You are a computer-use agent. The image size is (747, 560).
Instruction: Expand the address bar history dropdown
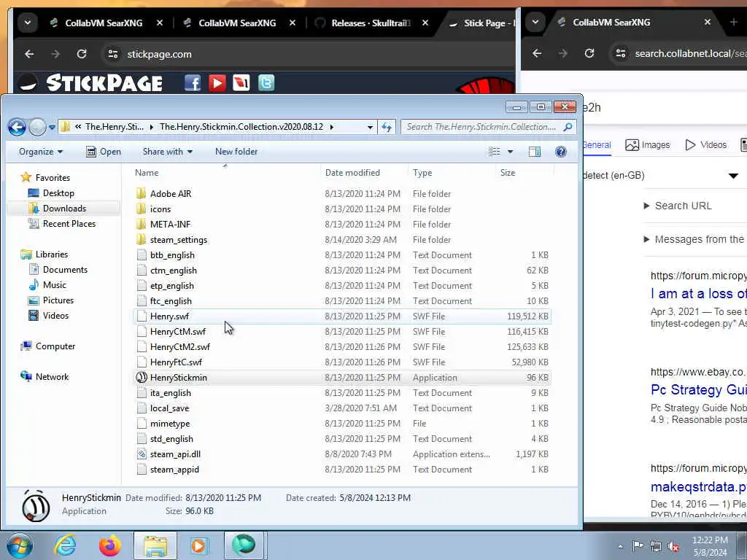tap(370, 127)
